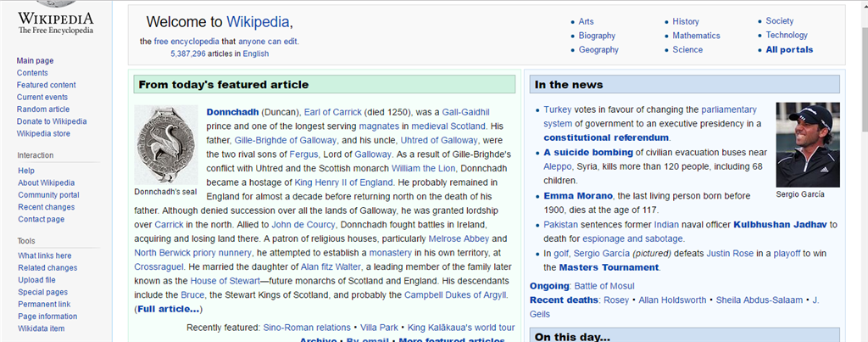868x342 pixels.
Task: Open Special pages link
Action: click(x=42, y=293)
